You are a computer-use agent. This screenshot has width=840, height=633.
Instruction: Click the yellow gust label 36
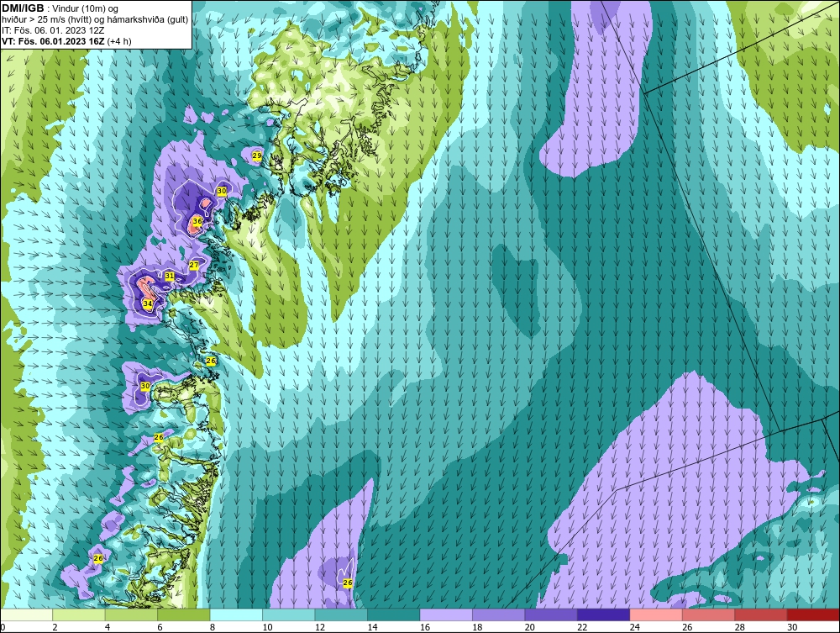(197, 221)
